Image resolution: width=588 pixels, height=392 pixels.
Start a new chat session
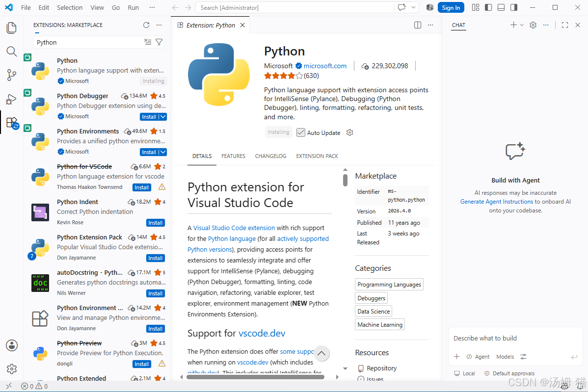[x=513, y=25]
